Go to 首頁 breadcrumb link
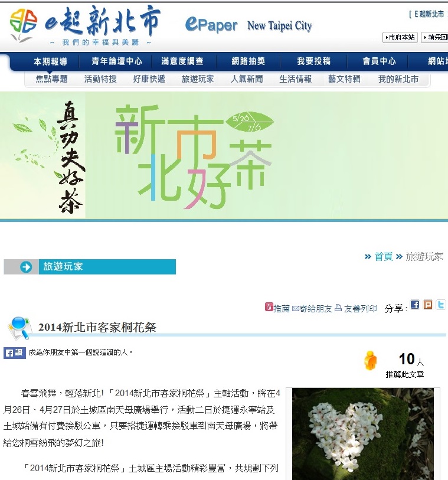This screenshot has width=448, height=480. (x=384, y=256)
